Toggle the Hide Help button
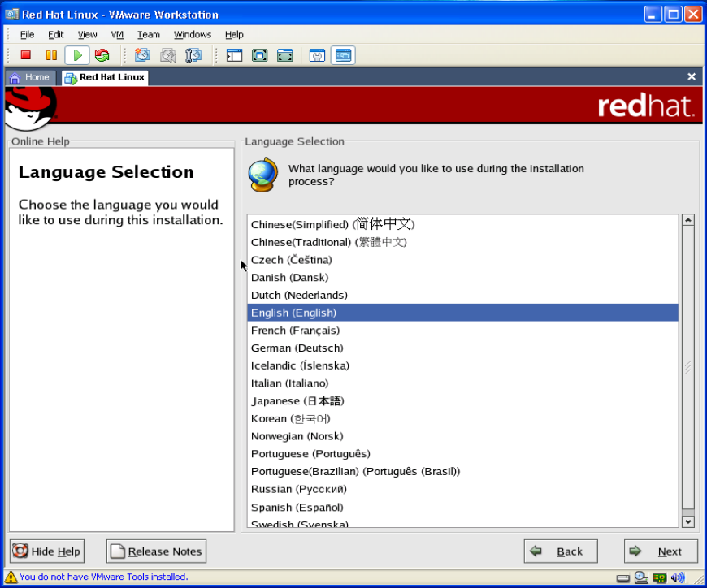Screen dimensions: 707x588 (x=47, y=551)
